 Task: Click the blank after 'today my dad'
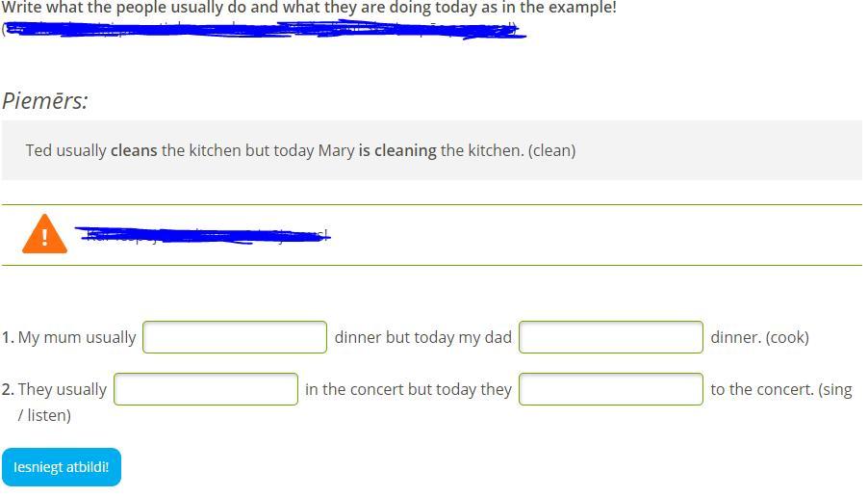click(x=611, y=337)
